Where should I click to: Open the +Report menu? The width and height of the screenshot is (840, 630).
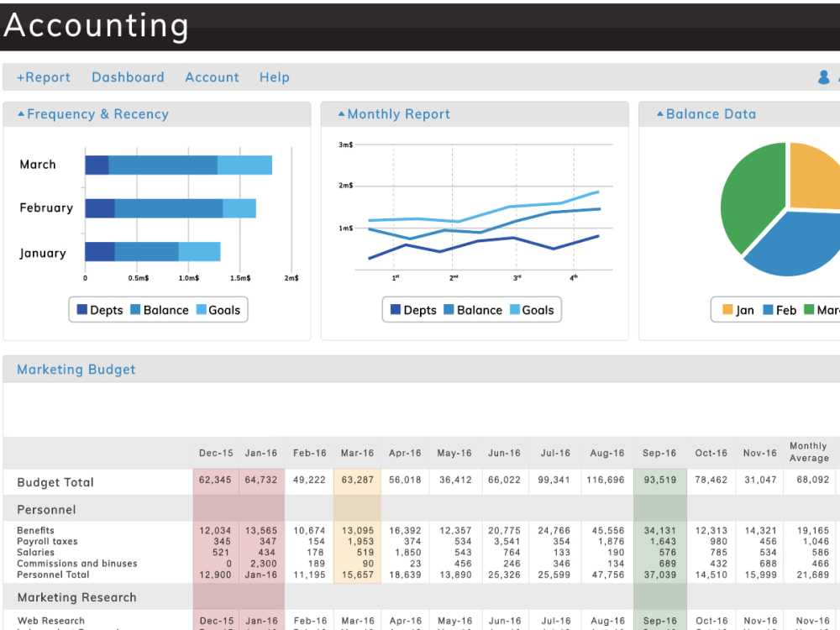click(x=44, y=77)
